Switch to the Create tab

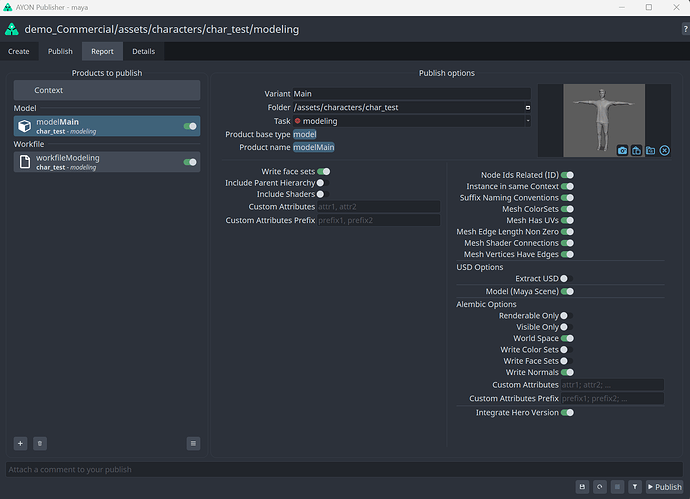coord(19,51)
